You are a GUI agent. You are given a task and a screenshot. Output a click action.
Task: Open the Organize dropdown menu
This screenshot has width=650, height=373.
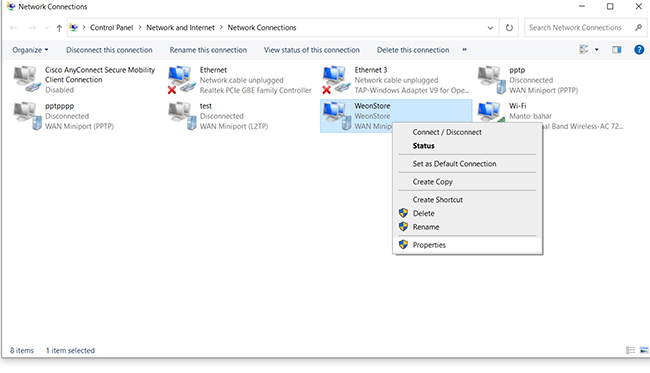[30, 50]
